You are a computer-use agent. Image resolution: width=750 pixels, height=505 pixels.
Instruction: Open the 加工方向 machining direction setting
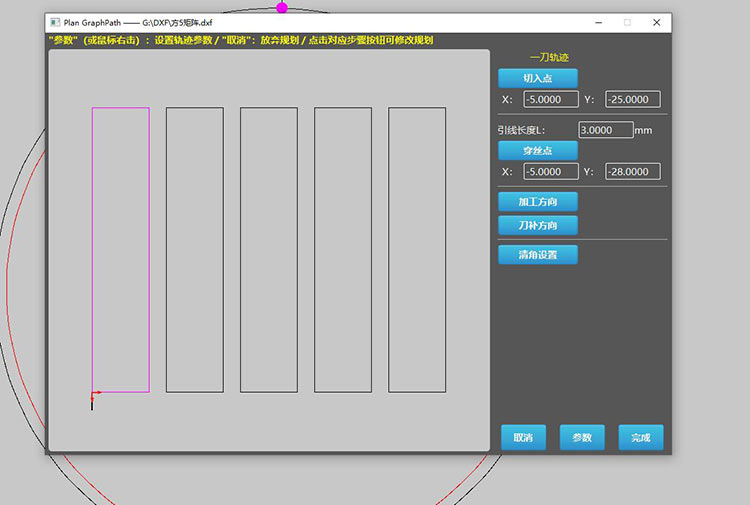coord(538,202)
